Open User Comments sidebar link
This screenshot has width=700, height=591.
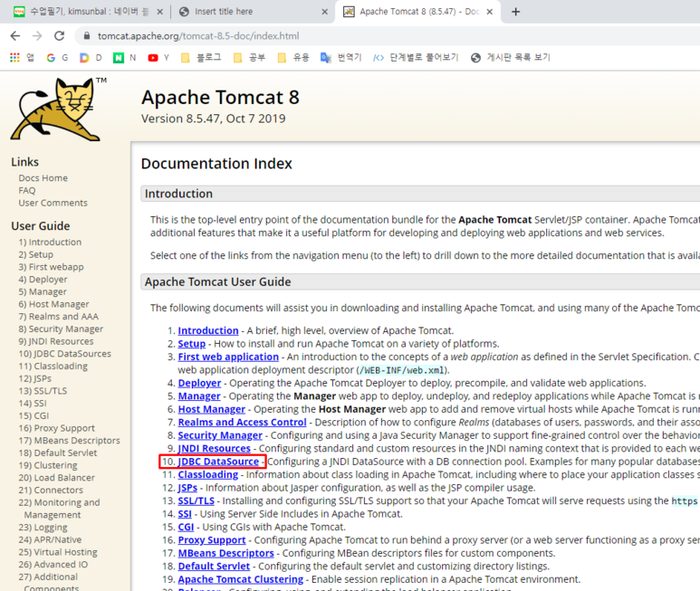pos(53,203)
